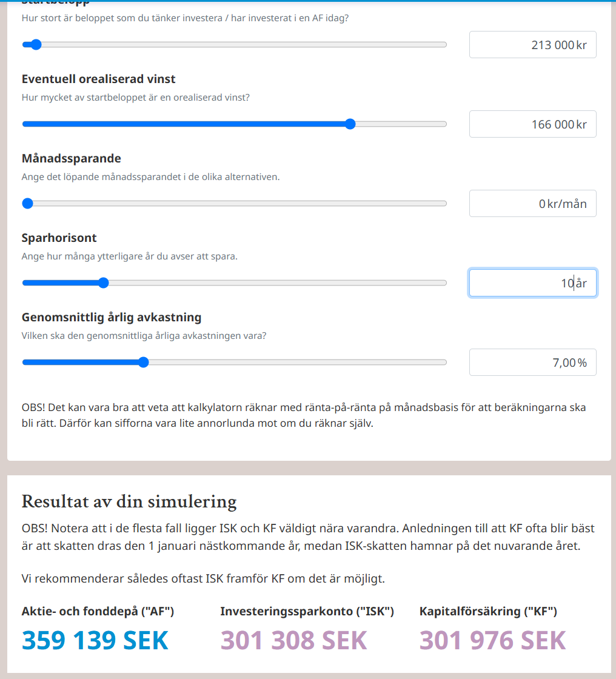616x679 pixels.
Task: Click the orealiserad vinst slider handle
Action: coord(350,124)
